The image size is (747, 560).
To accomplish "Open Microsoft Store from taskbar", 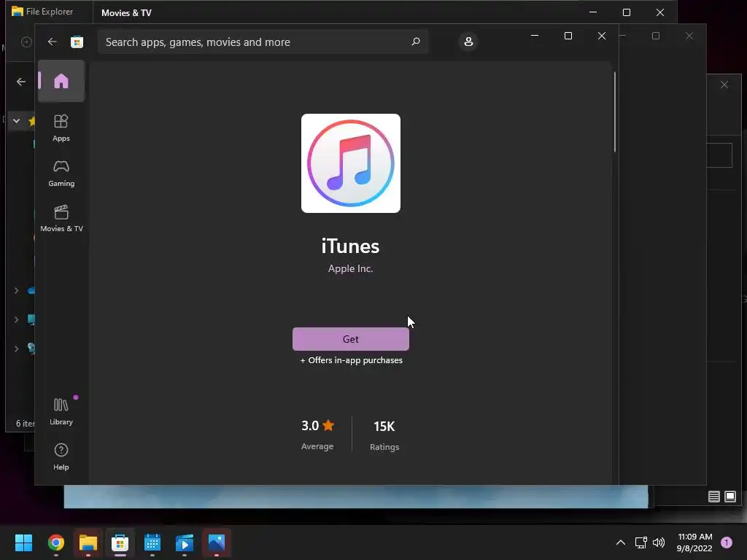I will pyautogui.click(x=120, y=542).
